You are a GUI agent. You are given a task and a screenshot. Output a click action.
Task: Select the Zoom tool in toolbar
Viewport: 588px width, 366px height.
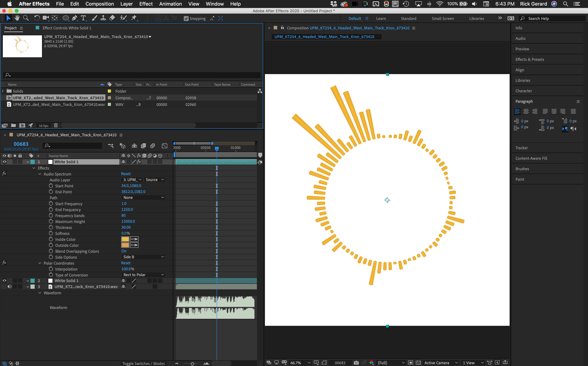click(x=26, y=18)
